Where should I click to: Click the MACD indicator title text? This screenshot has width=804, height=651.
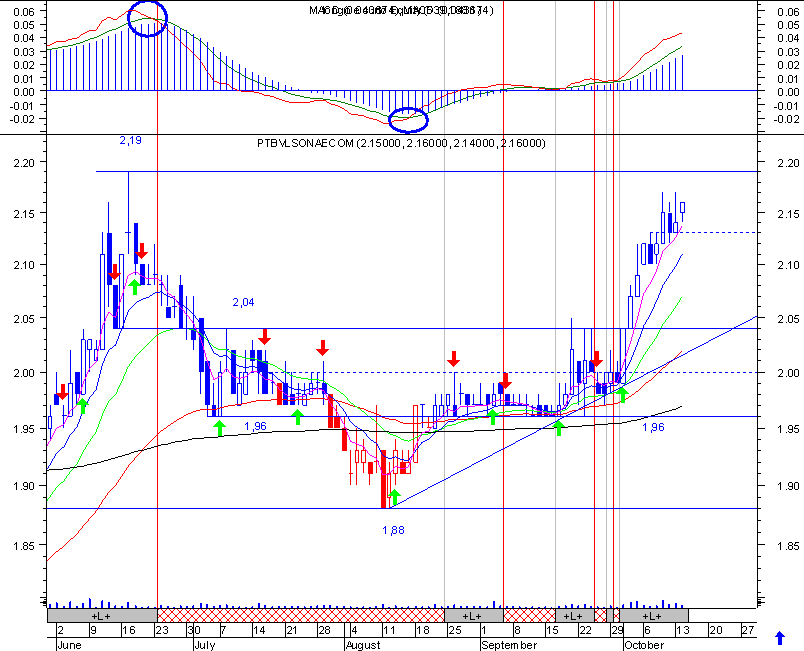[x=401, y=10]
